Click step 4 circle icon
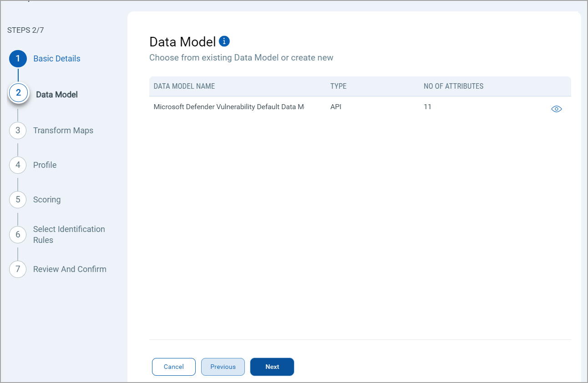Viewport: 588px width, 383px height. (x=18, y=165)
